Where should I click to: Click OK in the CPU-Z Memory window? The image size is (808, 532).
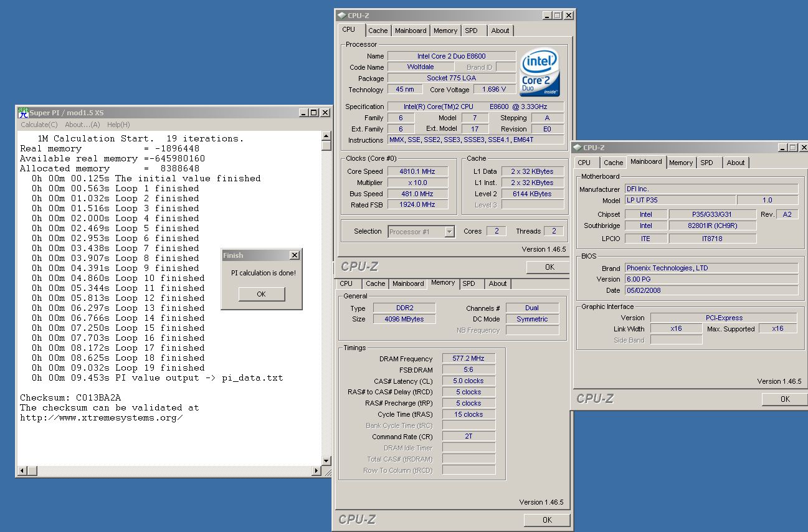[x=546, y=520]
